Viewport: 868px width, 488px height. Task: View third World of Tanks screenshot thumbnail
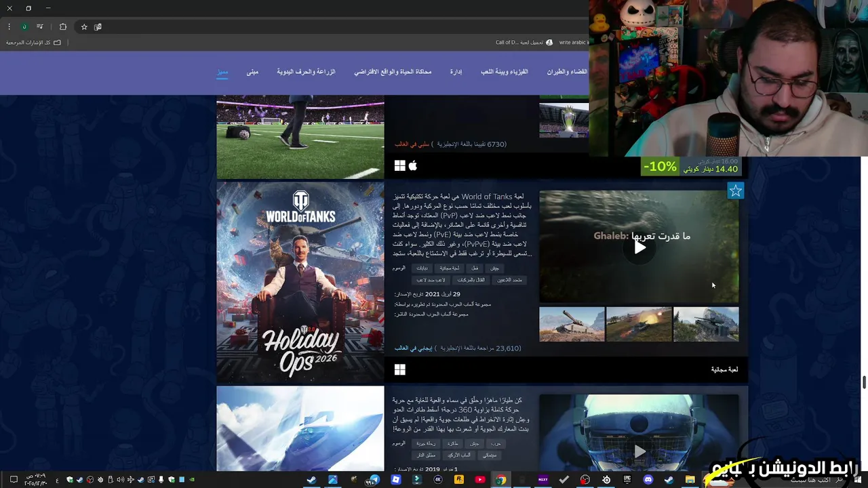(706, 324)
